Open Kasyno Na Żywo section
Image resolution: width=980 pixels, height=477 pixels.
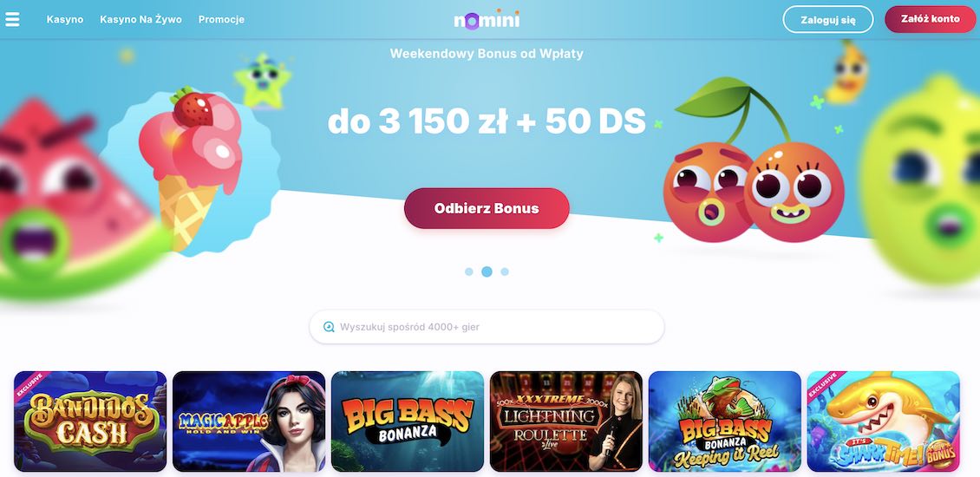(140, 19)
